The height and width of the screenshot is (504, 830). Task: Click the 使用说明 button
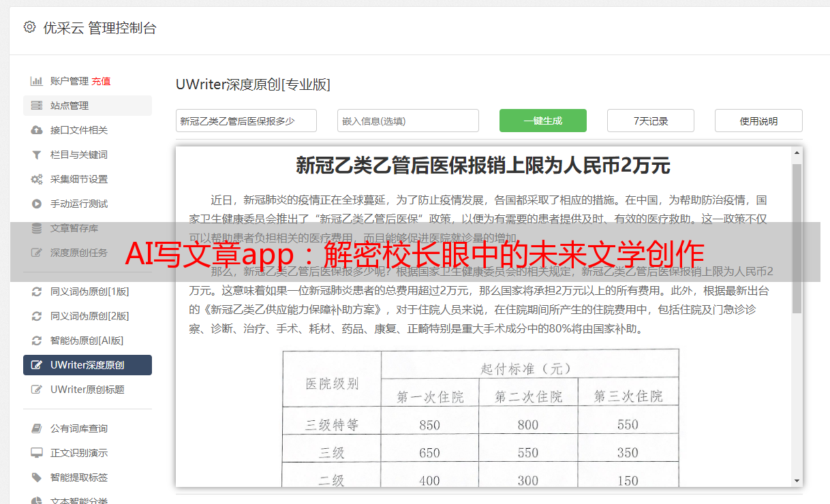pyautogui.click(x=758, y=121)
